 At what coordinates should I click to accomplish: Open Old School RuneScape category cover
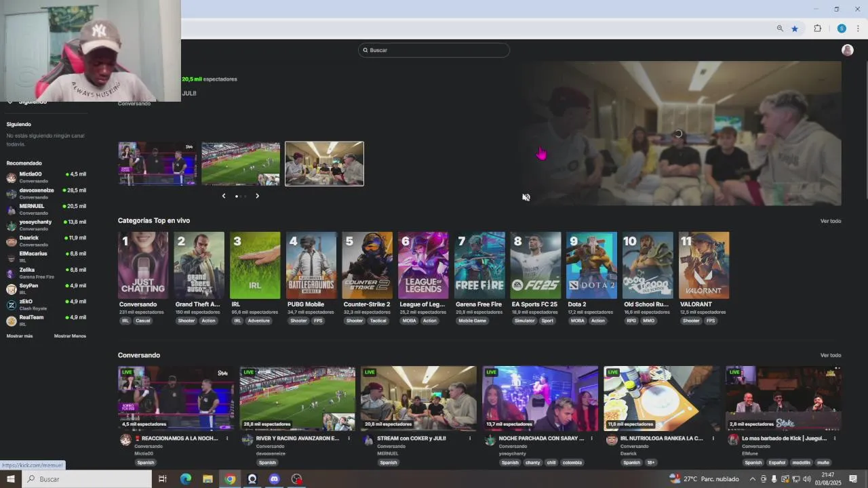coord(648,266)
